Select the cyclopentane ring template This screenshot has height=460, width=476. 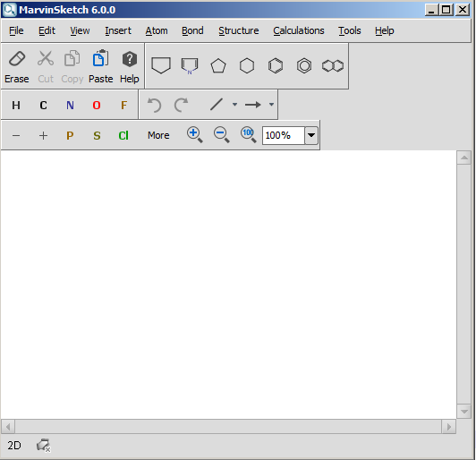[218, 65]
